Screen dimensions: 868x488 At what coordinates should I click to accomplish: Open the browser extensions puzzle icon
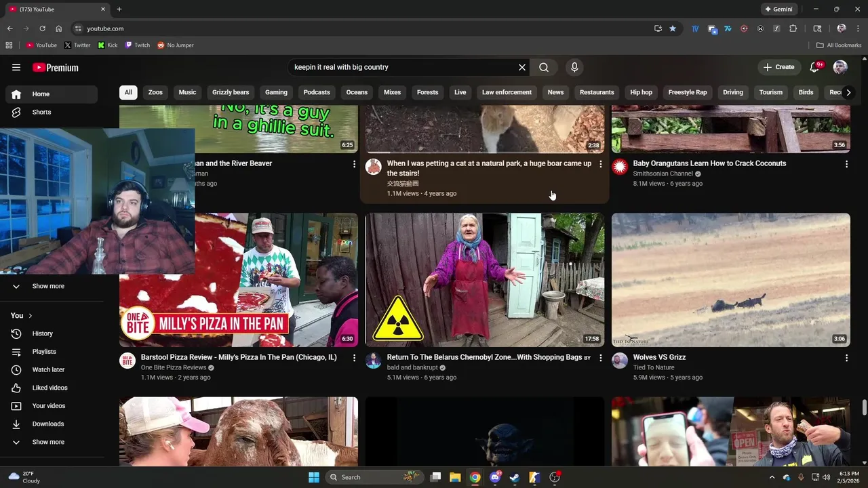point(793,28)
